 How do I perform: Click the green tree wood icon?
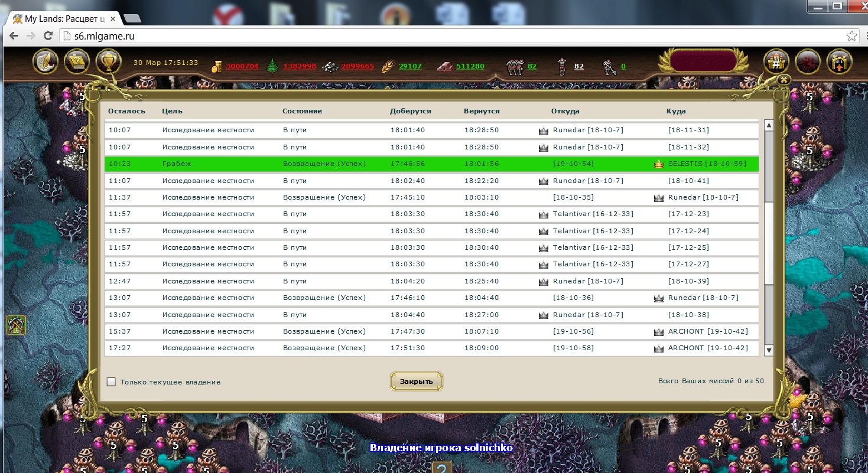point(272,66)
